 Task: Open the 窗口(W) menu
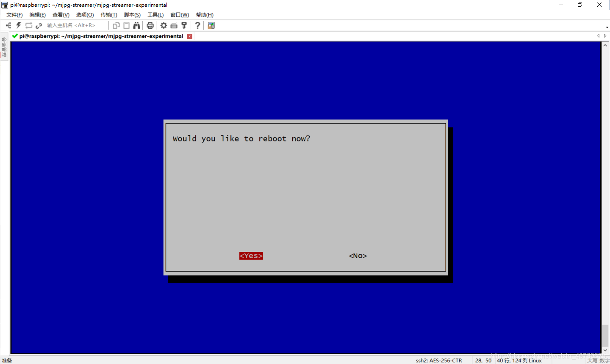[x=180, y=15]
